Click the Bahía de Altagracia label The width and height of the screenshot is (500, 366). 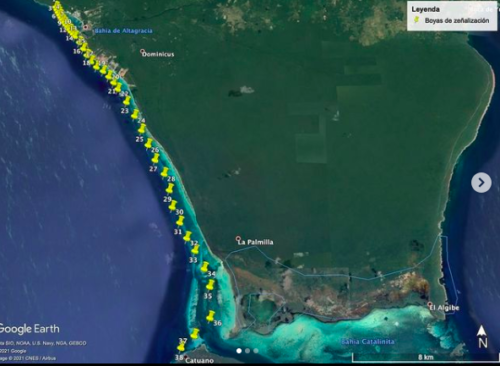[124, 31]
